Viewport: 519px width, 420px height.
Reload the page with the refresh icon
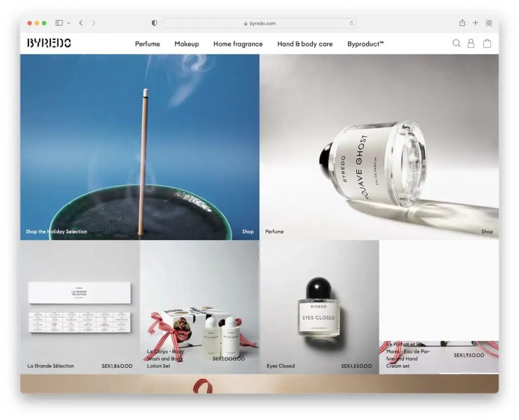click(351, 23)
